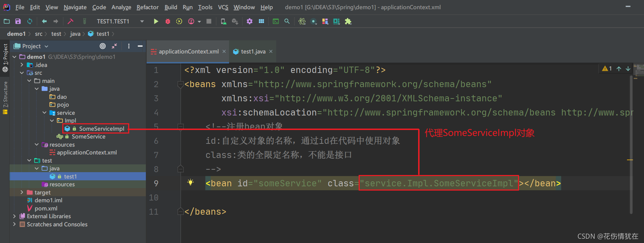Run with Coverage icon
This screenshot has height=243, width=644.
(x=179, y=21)
